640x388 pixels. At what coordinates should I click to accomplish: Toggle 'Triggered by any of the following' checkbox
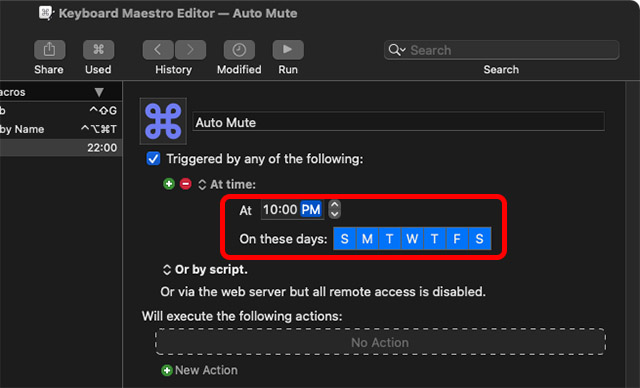point(153,159)
